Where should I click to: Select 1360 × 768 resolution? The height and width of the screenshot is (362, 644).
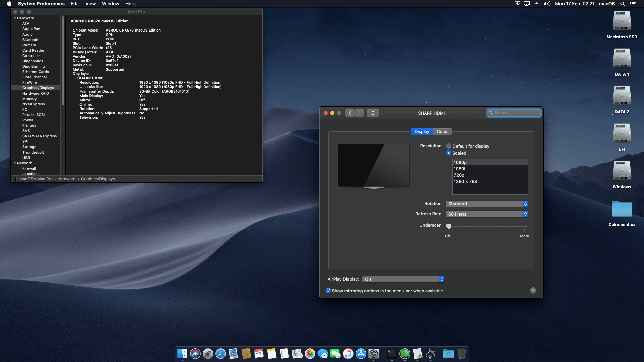[x=490, y=181]
